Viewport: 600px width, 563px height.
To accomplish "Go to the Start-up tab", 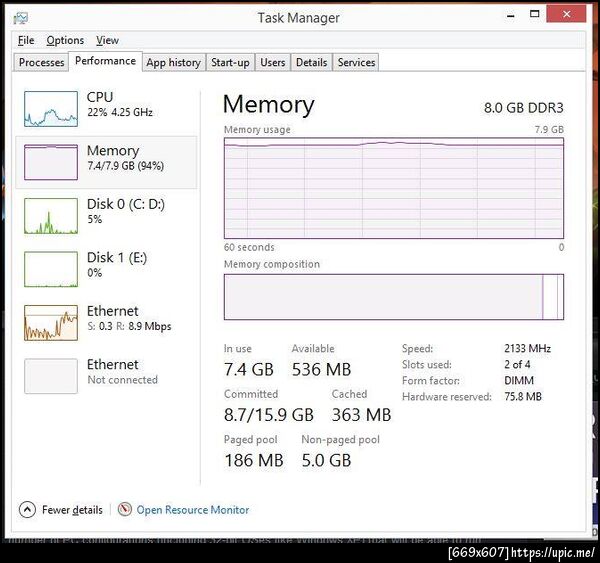I will point(230,62).
